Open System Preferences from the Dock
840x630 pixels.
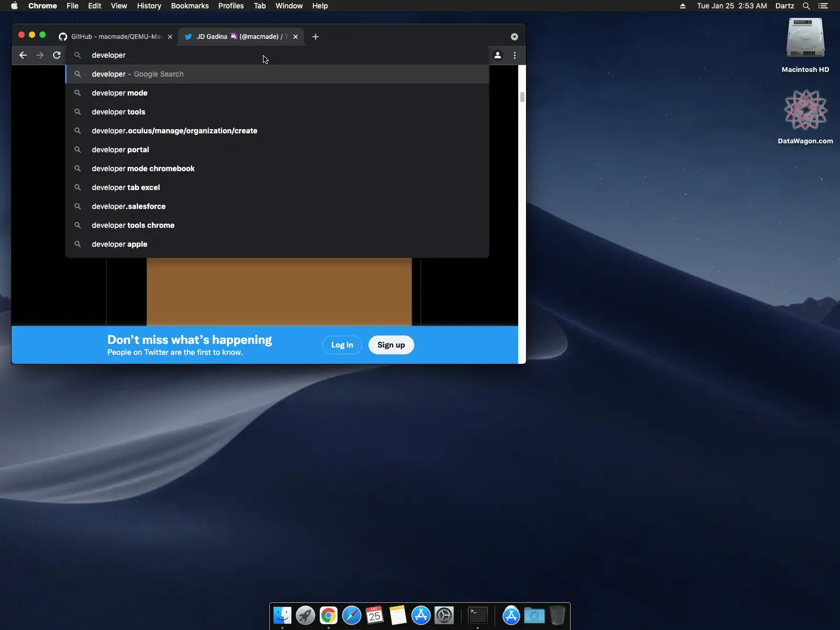(x=444, y=615)
